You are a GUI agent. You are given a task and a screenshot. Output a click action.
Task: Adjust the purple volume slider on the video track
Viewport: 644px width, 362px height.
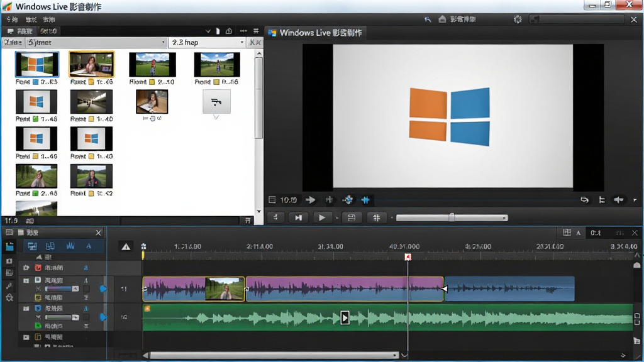[62, 289]
